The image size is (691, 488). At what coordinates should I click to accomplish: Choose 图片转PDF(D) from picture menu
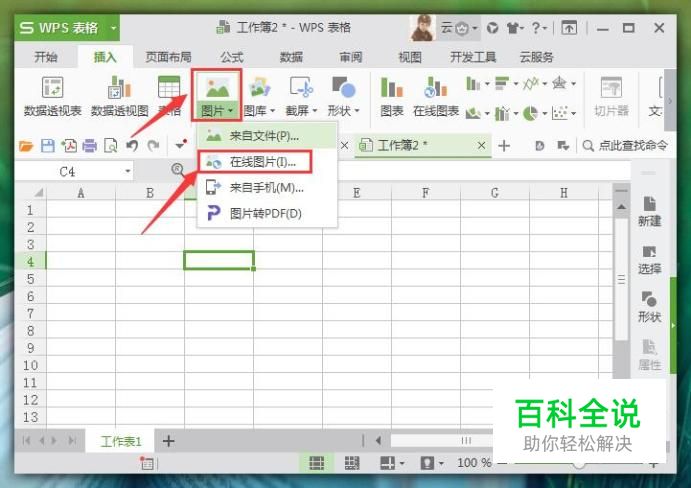click(x=267, y=213)
